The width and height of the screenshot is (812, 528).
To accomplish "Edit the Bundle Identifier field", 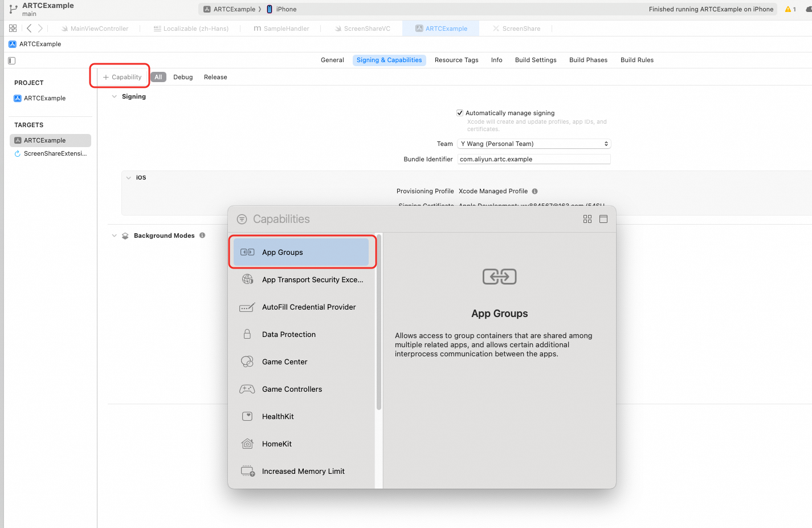I will (534, 159).
